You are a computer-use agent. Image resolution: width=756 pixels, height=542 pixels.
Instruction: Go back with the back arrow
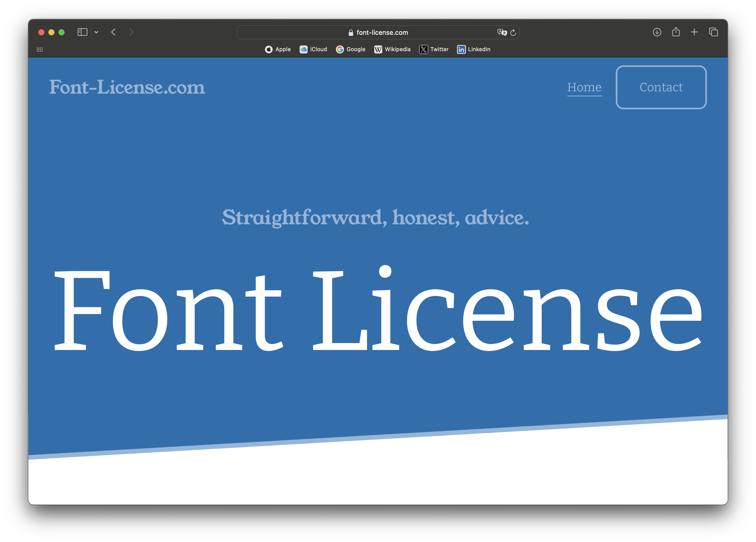[x=113, y=32]
